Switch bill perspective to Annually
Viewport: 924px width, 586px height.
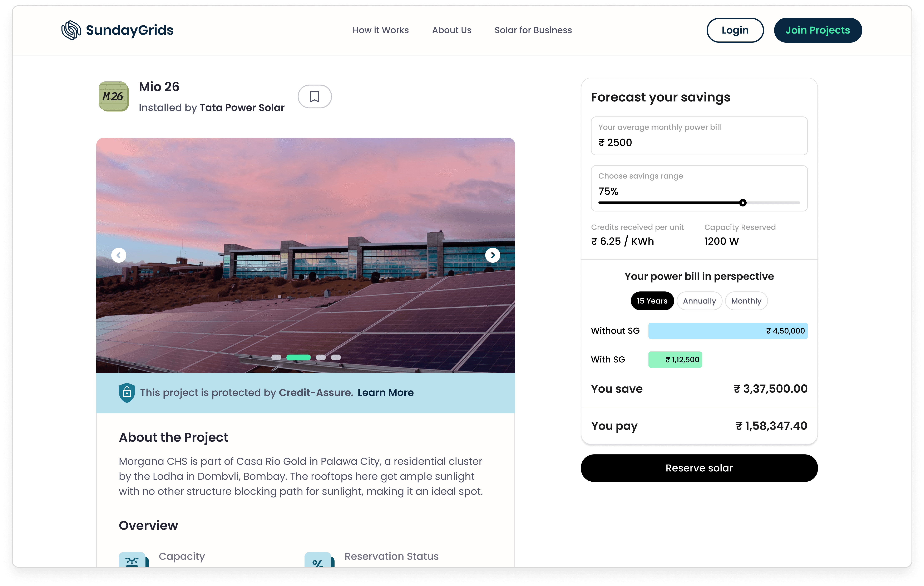(699, 301)
